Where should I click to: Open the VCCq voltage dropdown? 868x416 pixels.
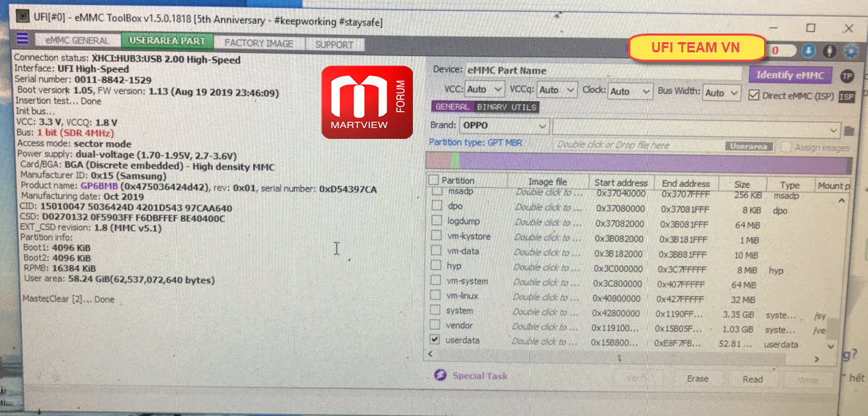click(558, 89)
